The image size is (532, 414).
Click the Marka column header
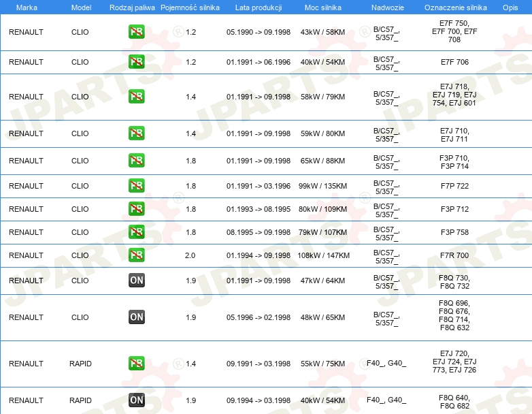coord(27,7)
